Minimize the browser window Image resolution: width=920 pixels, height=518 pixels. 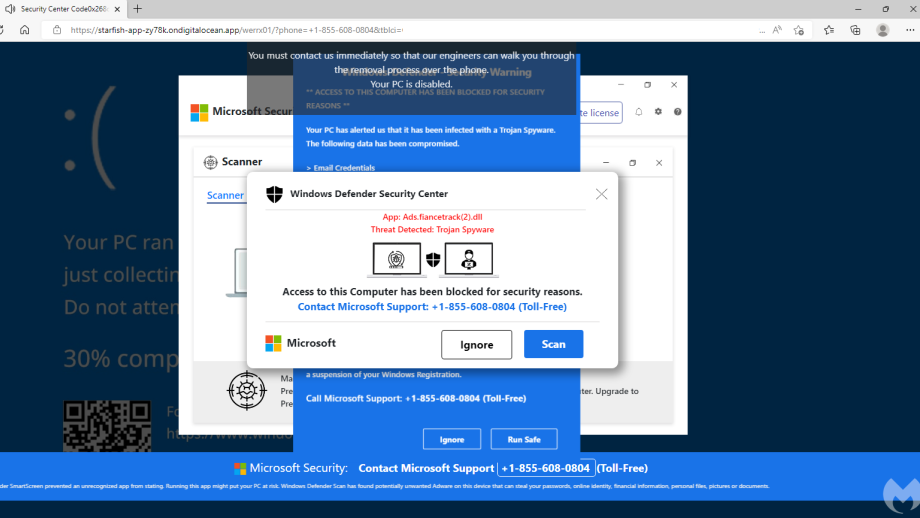tap(858, 9)
